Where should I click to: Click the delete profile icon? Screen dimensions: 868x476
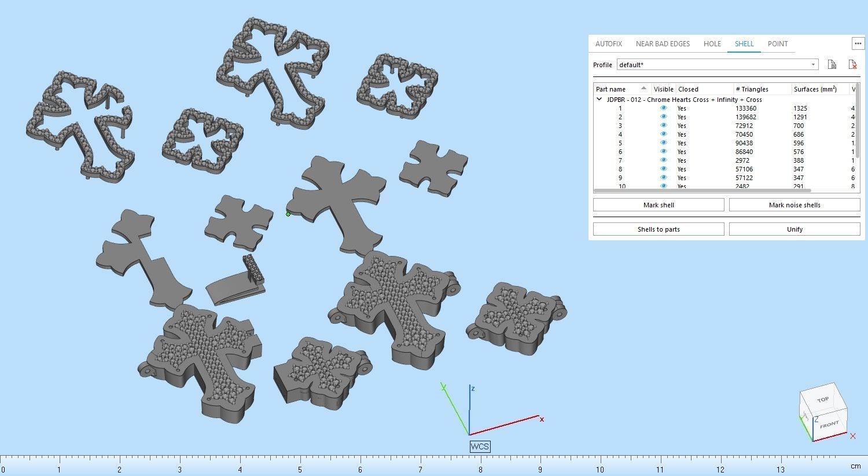coord(852,64)
